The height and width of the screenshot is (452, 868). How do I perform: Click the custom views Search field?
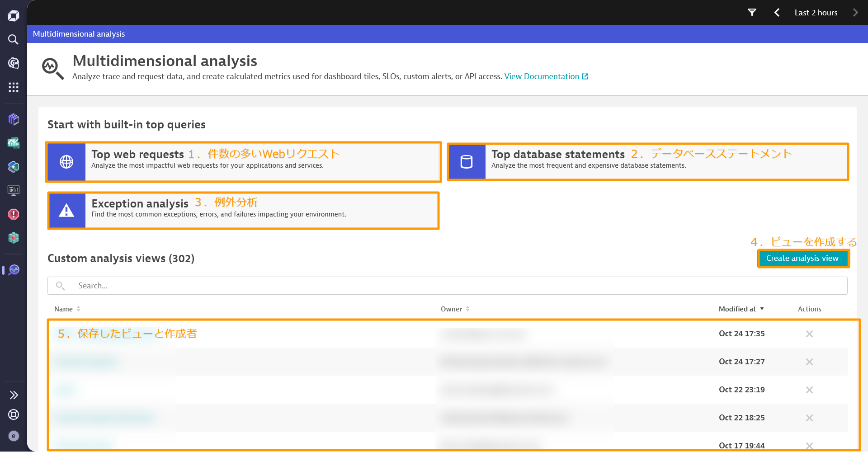[447, 286]
